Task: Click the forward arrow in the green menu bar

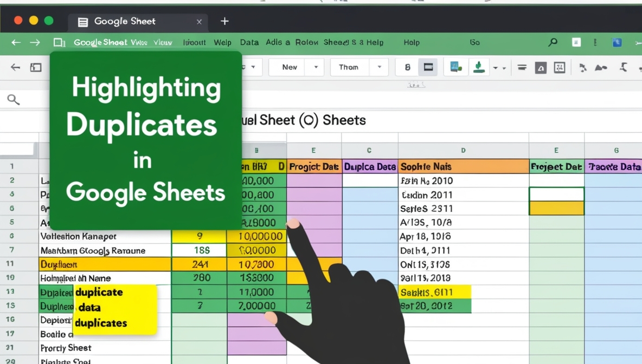Action: click(35, 42)
